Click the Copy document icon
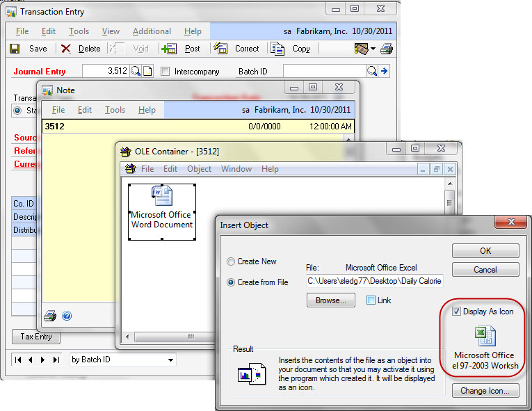 (x=277, y=49)
